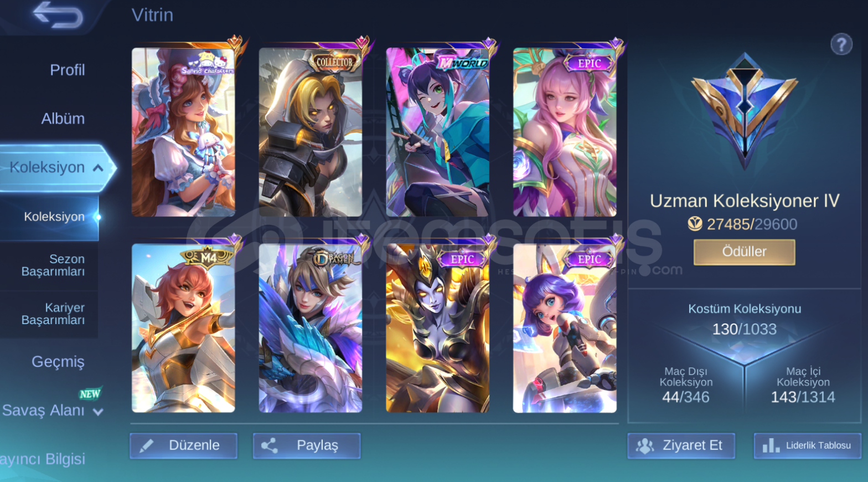Tap the collection points coin icon
Image resolution: width=868 pixels, height=482 pixels.
(695, 224)
